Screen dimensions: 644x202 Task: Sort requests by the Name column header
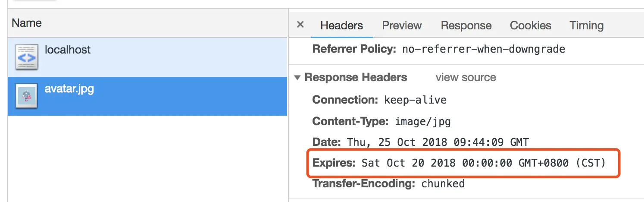27,23
